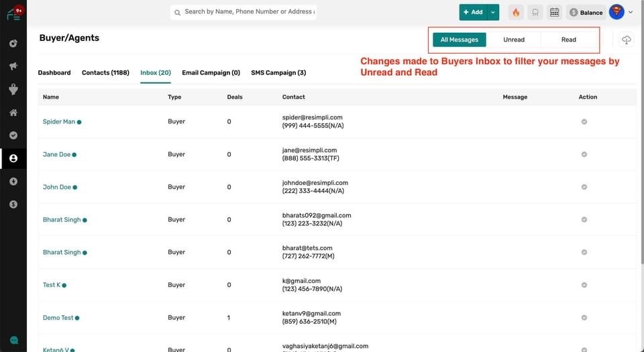This screenshot has height=352, width=644.
Task: Click the funnel icon in sidebar
Action: point(13,89)
